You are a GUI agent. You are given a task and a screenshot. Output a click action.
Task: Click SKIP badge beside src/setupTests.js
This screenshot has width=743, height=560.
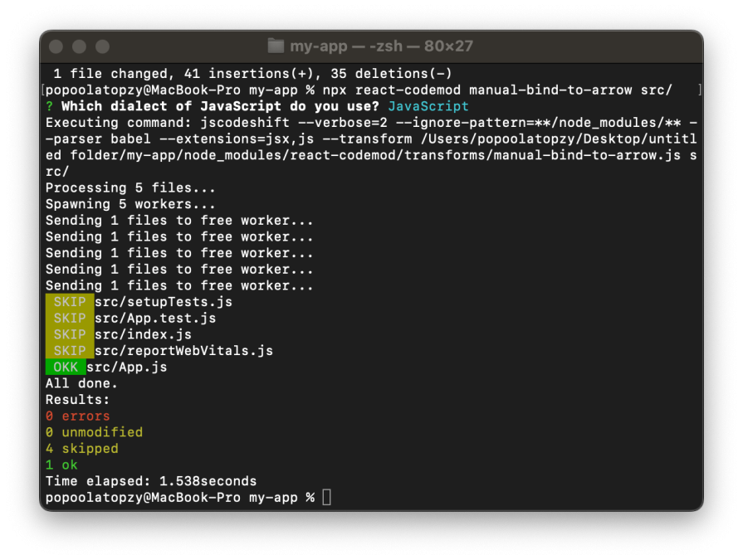(x=70, y=301)
